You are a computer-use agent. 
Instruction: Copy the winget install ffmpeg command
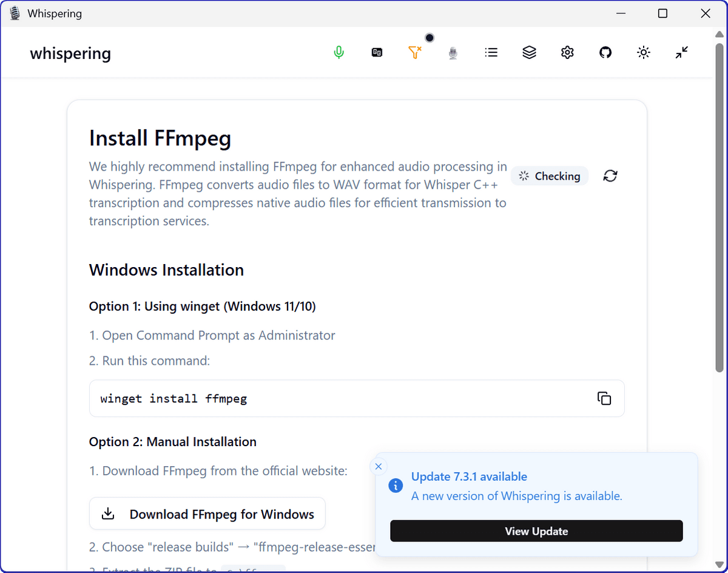(x=604, y=398)
